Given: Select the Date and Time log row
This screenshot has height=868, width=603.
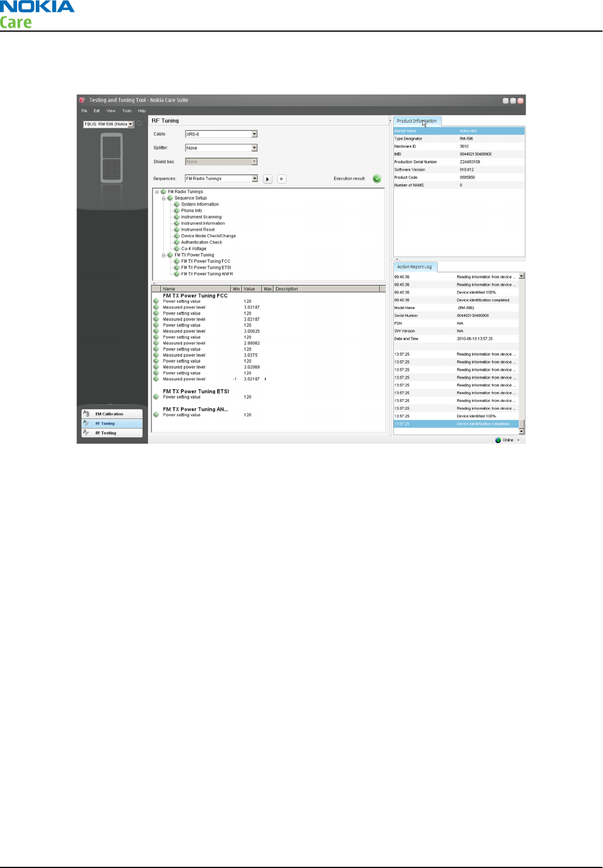Looking at the screenshot, I should [456, 339].
